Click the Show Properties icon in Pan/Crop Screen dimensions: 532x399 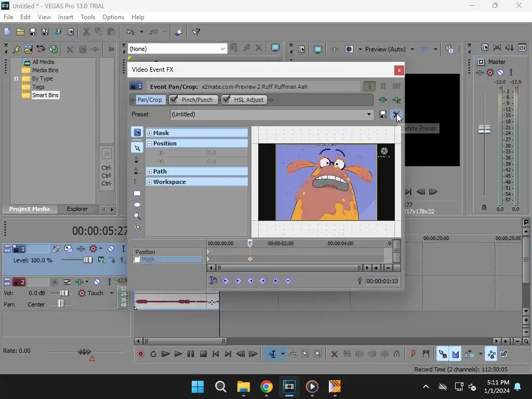click(137, 132)
